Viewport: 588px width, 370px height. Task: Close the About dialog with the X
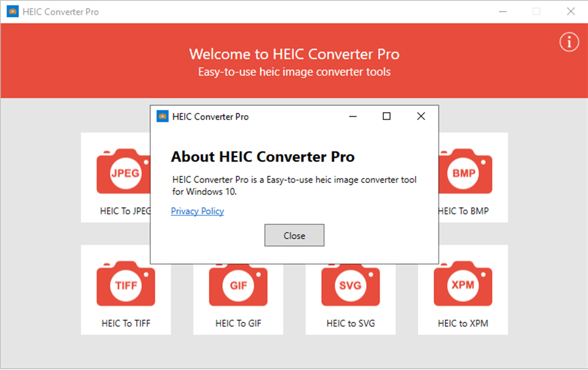pyautogui.click(x=421, y=117)
